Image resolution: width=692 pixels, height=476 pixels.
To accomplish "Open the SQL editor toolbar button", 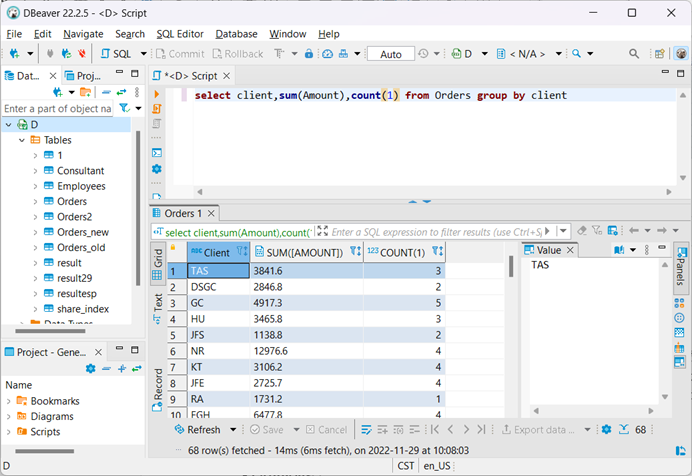I will click(x=118, y=53).
